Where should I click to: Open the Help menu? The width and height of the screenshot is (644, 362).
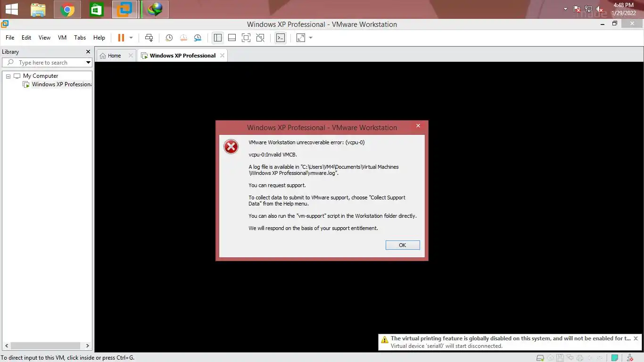[99, 38]
